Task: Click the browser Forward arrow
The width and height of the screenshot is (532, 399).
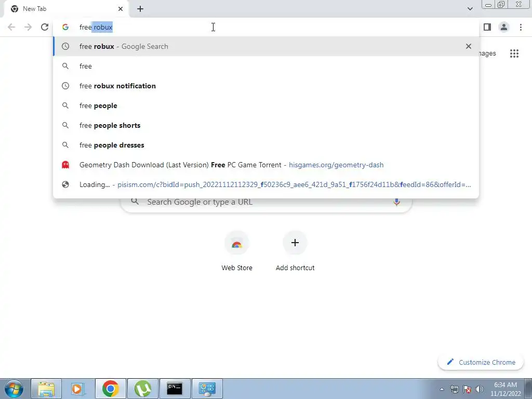Action: (28, 27)
